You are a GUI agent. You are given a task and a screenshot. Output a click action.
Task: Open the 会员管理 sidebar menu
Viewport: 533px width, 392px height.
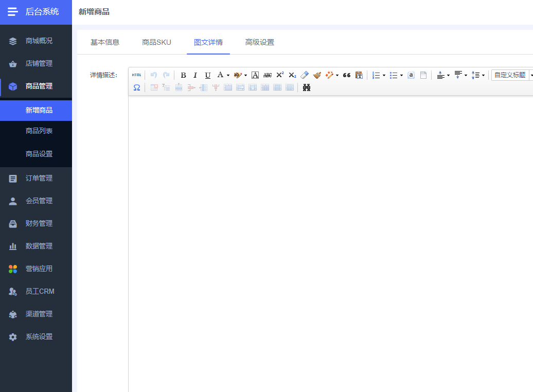(x=36, y=201)
